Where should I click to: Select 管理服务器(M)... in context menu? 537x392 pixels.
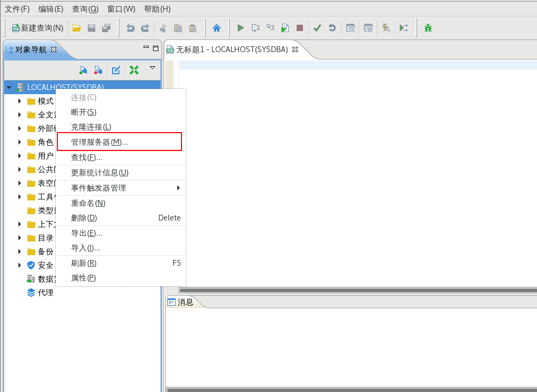pyautogui.click(x=120, y=142)
